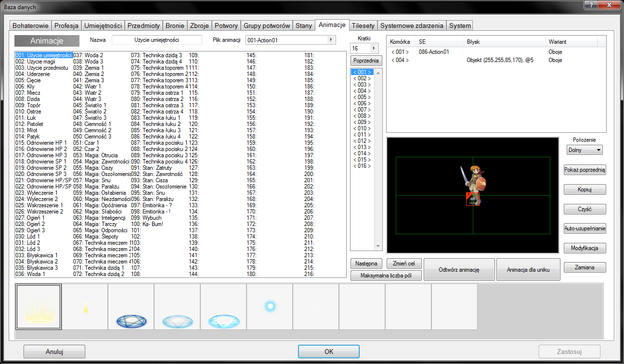624x364 pixels.
Task: Open the Potwory tab
Action: point(226,25)
